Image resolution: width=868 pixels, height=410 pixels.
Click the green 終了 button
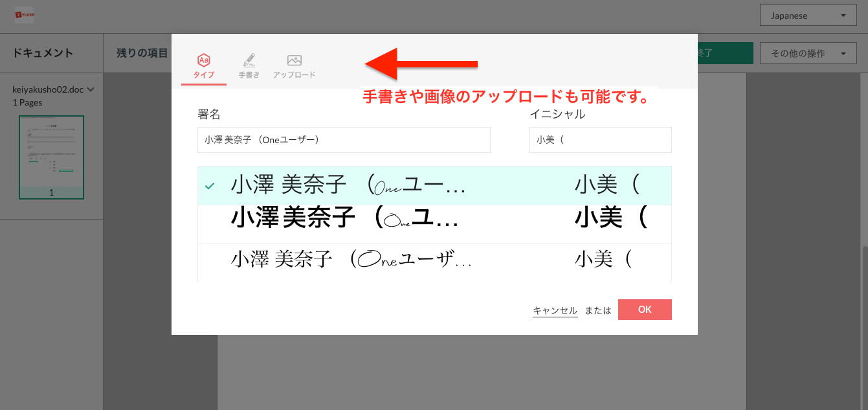click(x=725, y=53)
